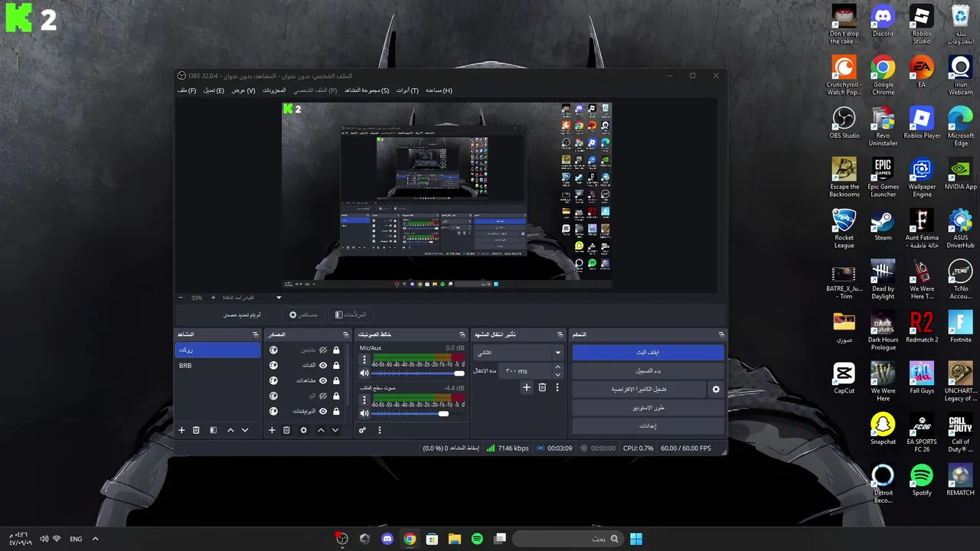
Task: Add a new source in المصادر panel
Action: (x=272, y=430)
